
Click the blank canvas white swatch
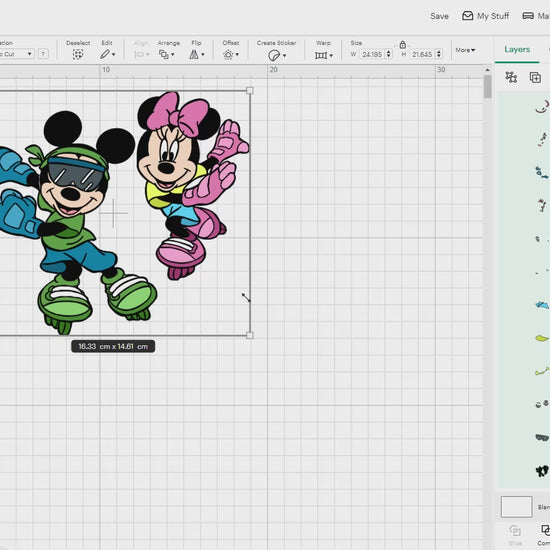tap(516, 507)
